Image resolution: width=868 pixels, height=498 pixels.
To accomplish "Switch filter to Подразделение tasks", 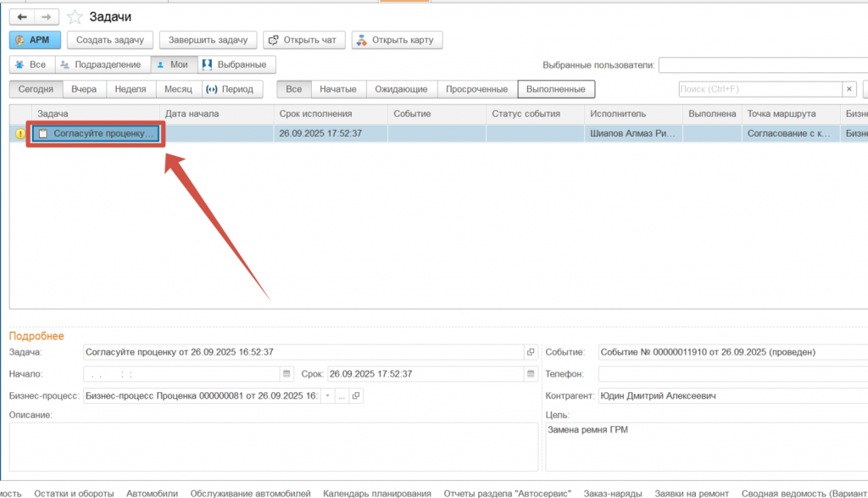I will click(103, 64).
